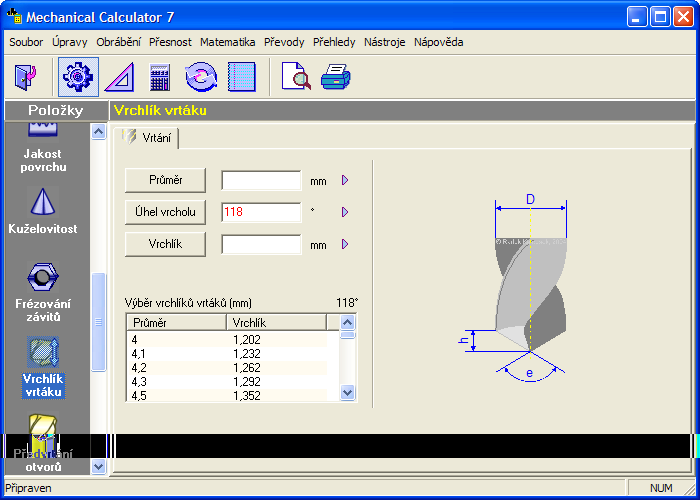
Task: Click the print preview magnifier icon
Action: pos(296,77)
